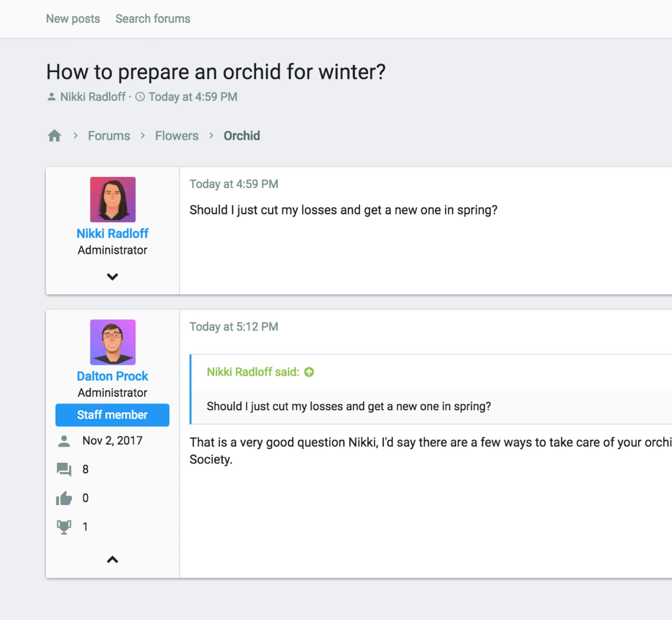Open Dalton Prock's profile name link

point(112,376)
